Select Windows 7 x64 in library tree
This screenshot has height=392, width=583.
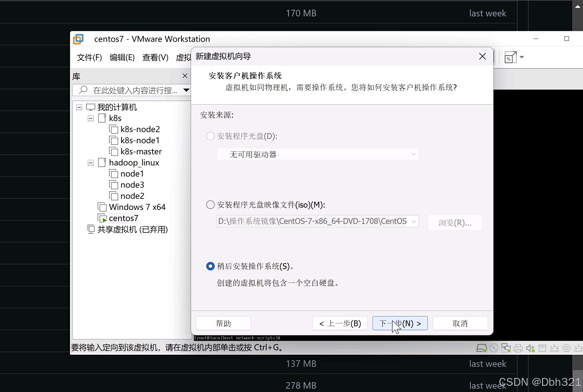[x=137, y=207]
